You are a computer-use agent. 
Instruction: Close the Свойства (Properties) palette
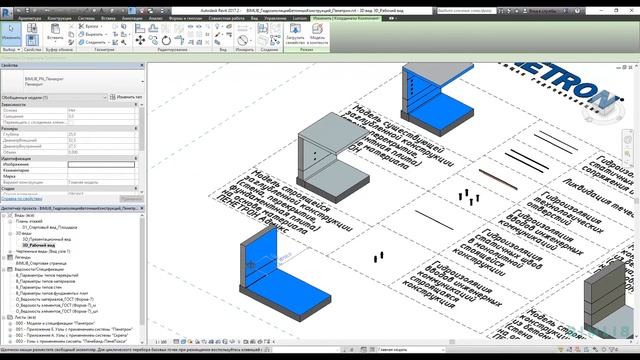[x=142, y=65]
